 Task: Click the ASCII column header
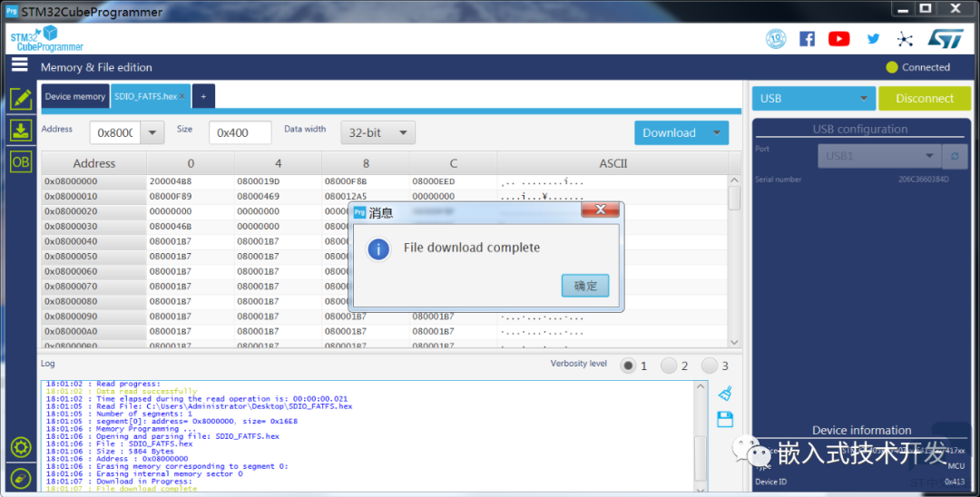click(x=613, y=163)
